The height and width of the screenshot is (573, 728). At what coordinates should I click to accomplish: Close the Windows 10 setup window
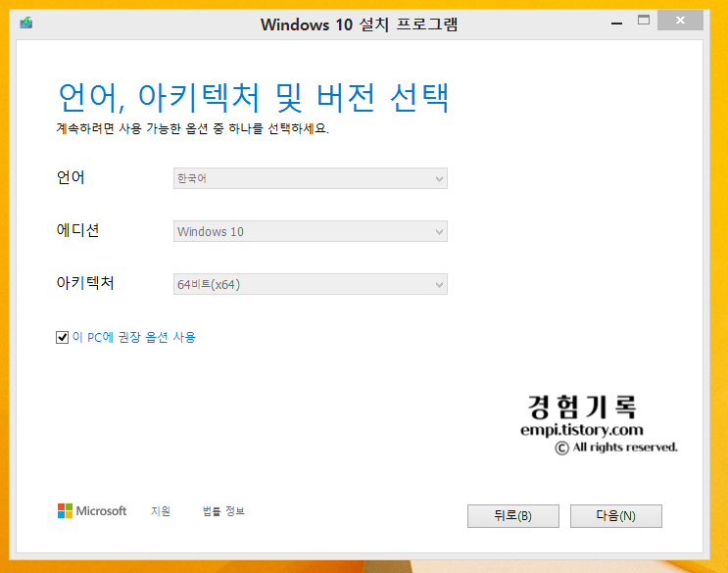(680, 20)
